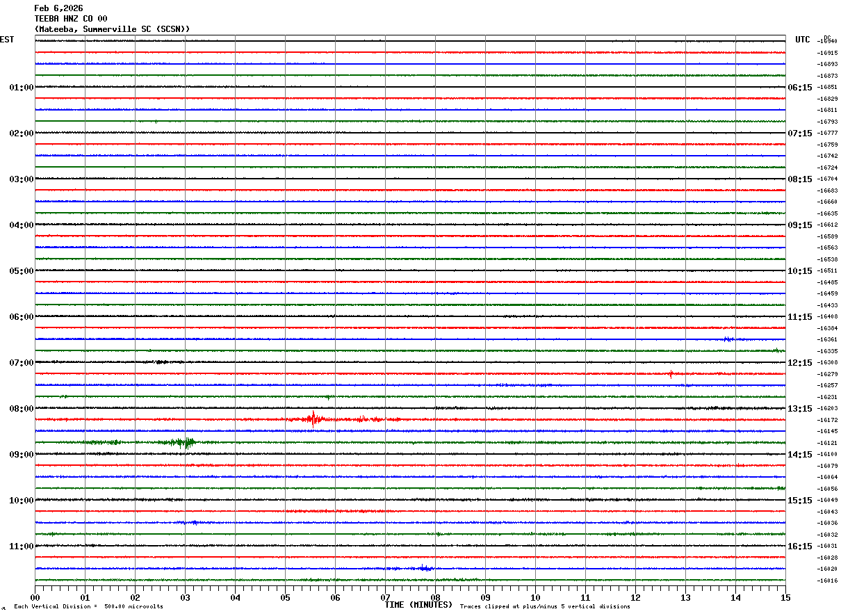Screen dimensions: 841x616
Task: Click the 01:00 EST row label
Action: coord(21,88)
